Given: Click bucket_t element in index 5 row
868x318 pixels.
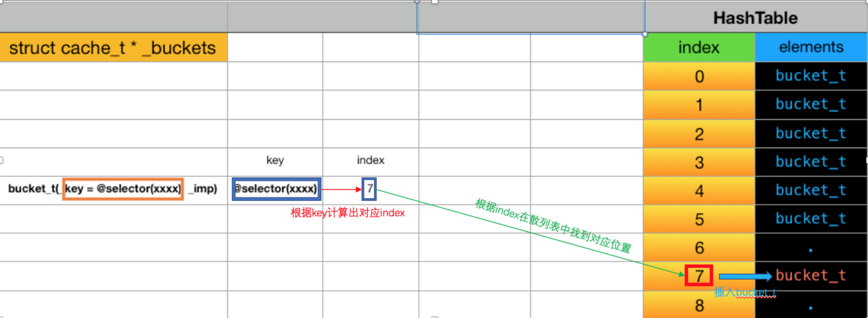Looking at the screenshot, I should pos(811,219).
